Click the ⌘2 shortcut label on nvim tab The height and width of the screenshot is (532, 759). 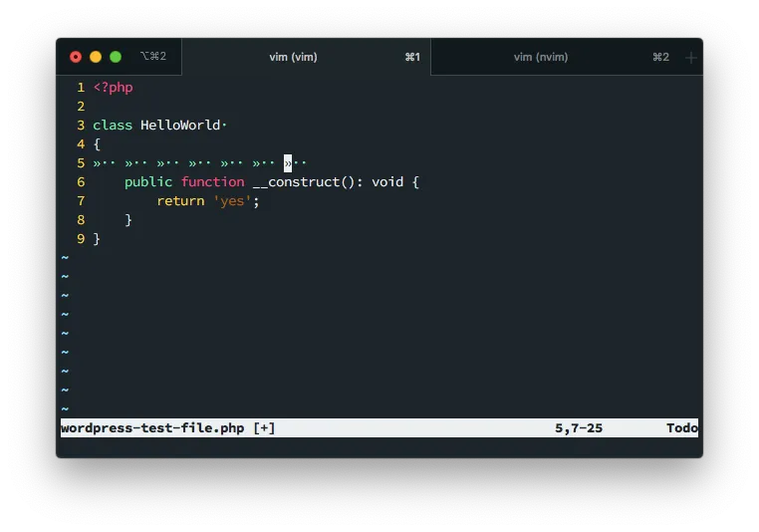660,57
